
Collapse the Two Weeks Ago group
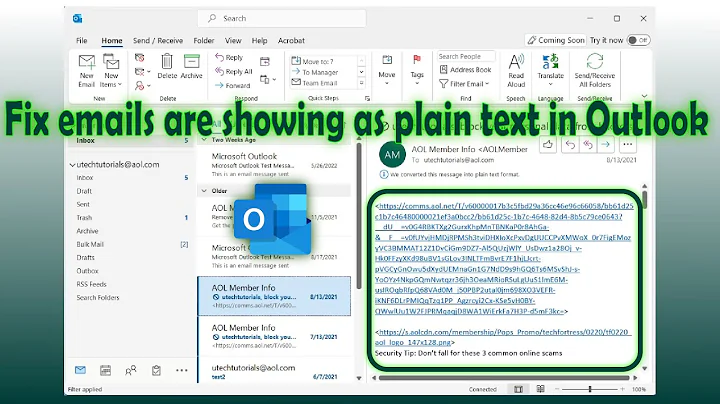[x=204, y=140]
